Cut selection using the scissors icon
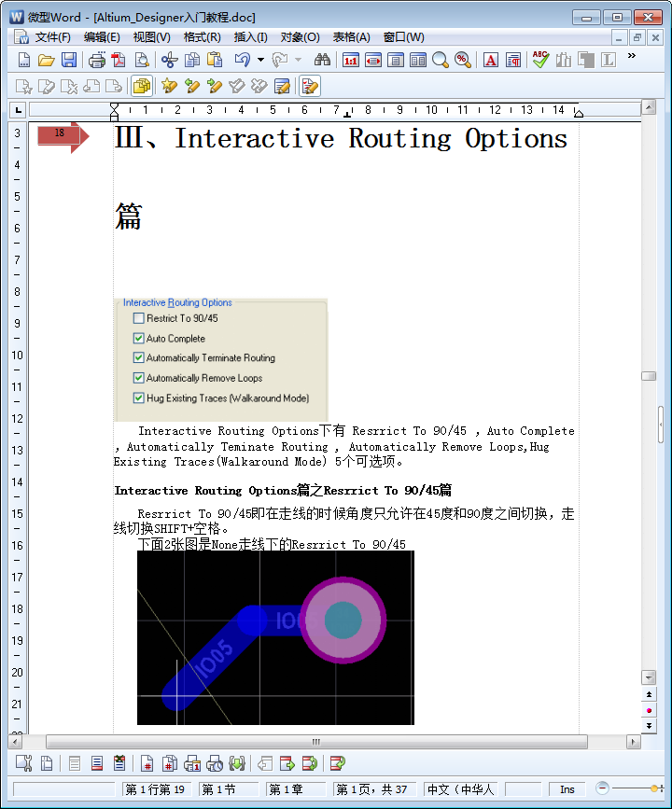672x809 pixels. point(169,60)
